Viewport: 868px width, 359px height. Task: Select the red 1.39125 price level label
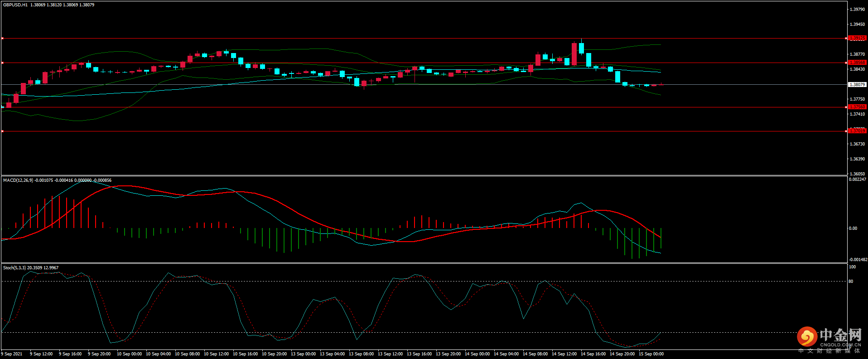pos(857,38)
